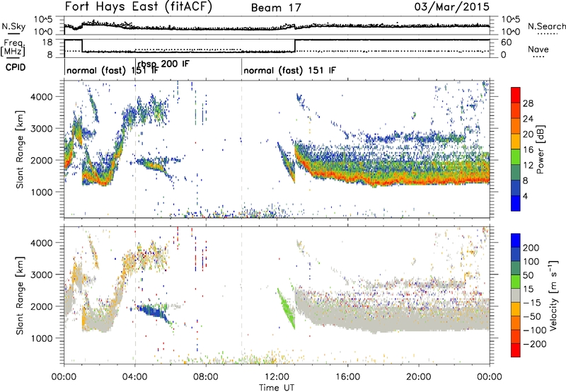Click the 'rbsp 200 IF' CPID label
The width and height of the screenshot is (566, 392).
[163, 64]
